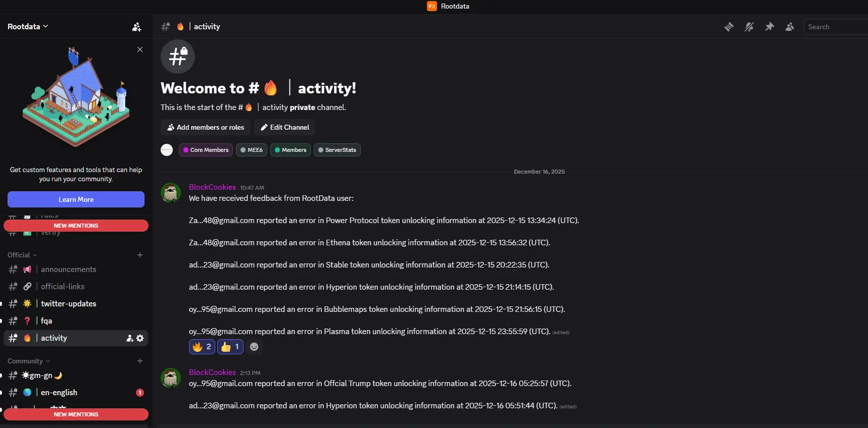Screen dimensions: 868x428
Task: Click Edit Channel button
Action: tap(284, 127)
